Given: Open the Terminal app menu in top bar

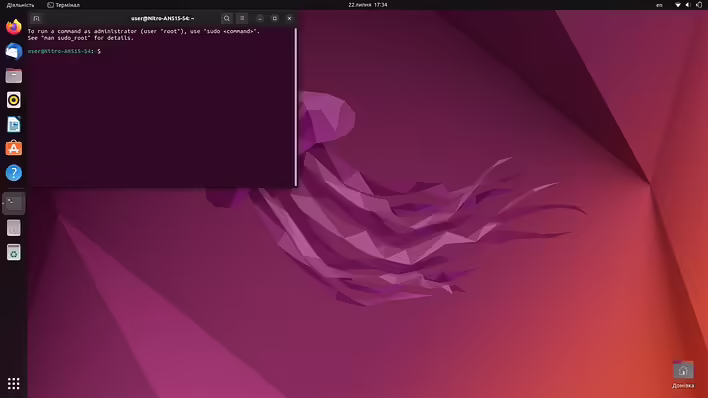Looking at the screenshot, I should click(64, 5).
